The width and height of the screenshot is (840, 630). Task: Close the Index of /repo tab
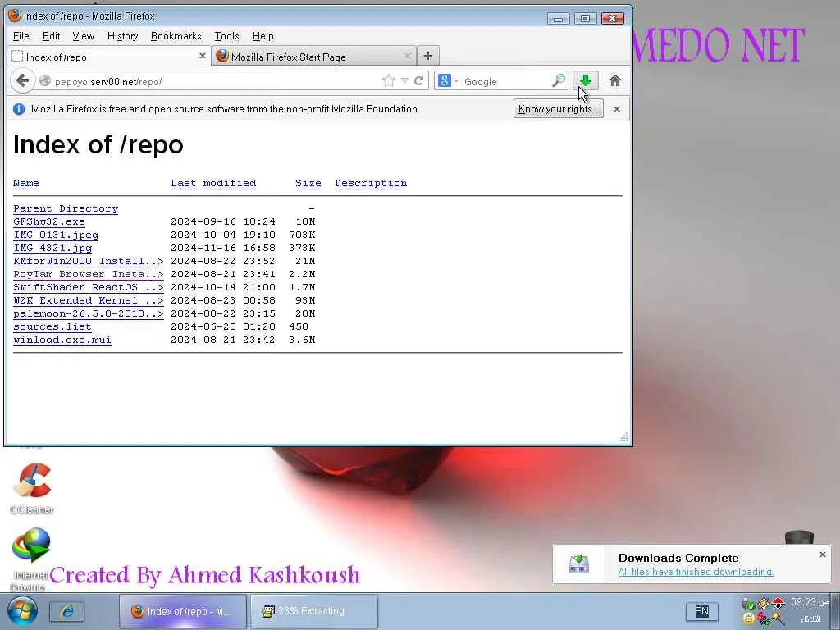(x=202, y=56)
